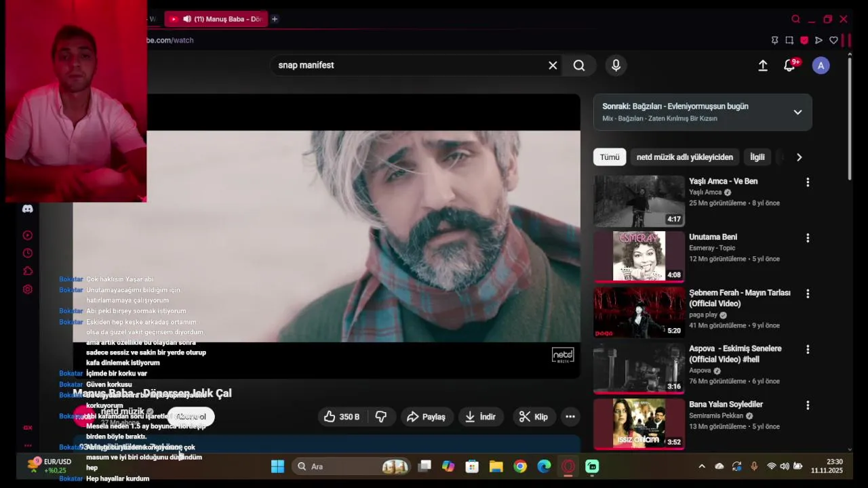This screenshot has height=488, width=868.
Task: Click the 'Abone ol' subscribe button
Action: point(191,417)
